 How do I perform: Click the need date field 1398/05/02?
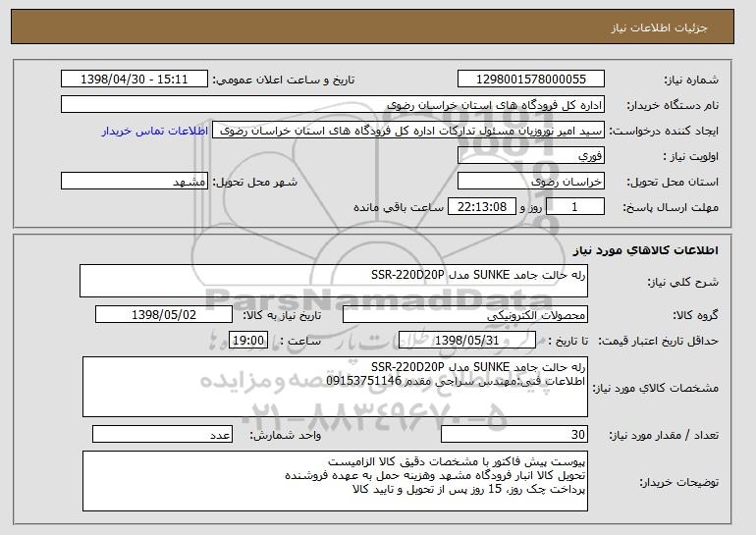pyautogui.click(x=164, y=315)
